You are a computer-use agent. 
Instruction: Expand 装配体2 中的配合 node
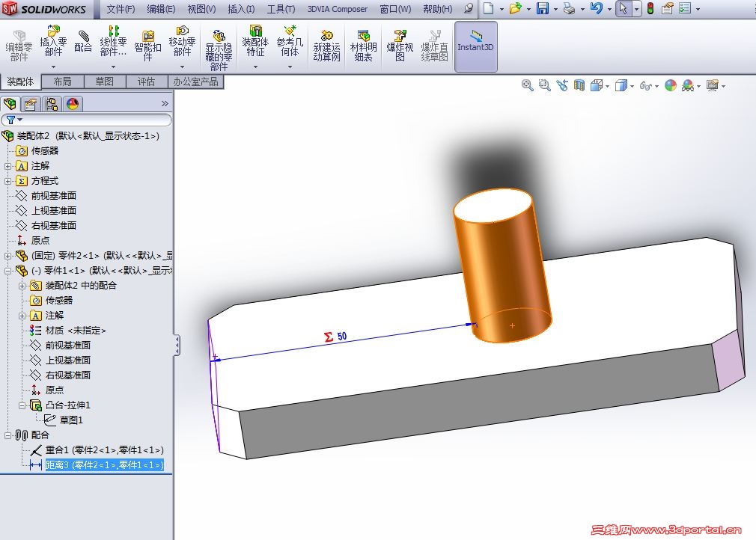coord(22,286)
